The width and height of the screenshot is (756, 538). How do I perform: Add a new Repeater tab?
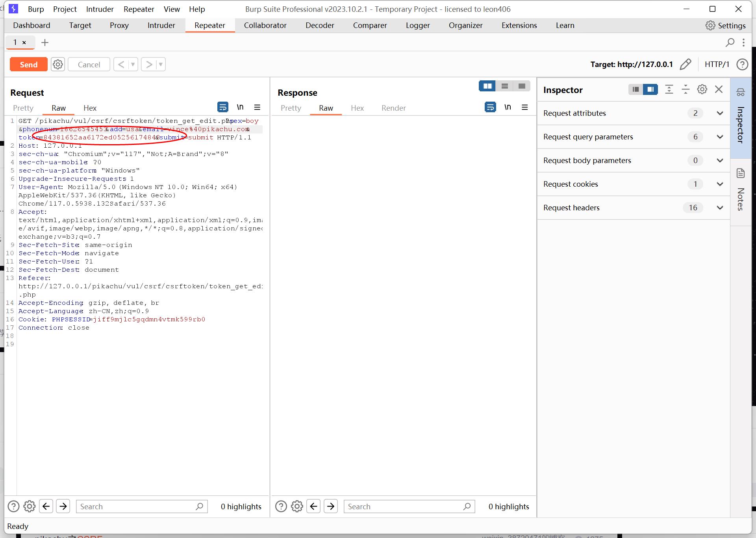pos(45,43)
